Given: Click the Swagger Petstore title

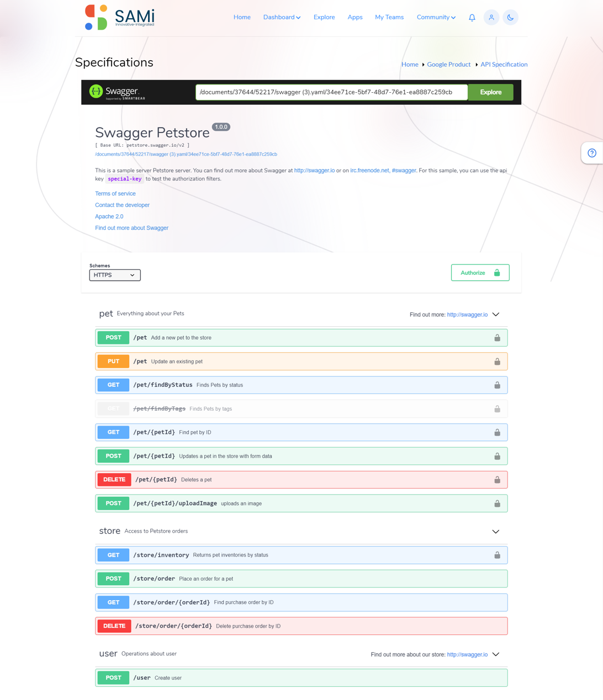Looking at the screenshot, I should (152, 132).
